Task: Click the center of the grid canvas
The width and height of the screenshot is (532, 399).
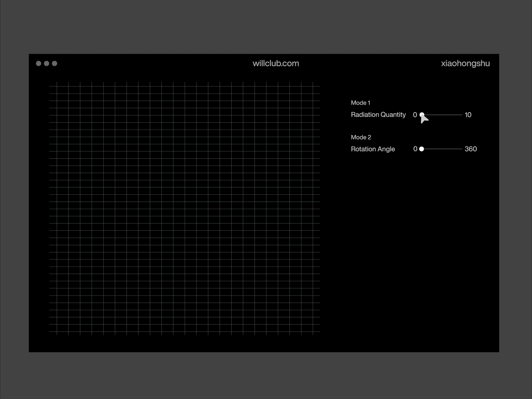Action: 184,208
